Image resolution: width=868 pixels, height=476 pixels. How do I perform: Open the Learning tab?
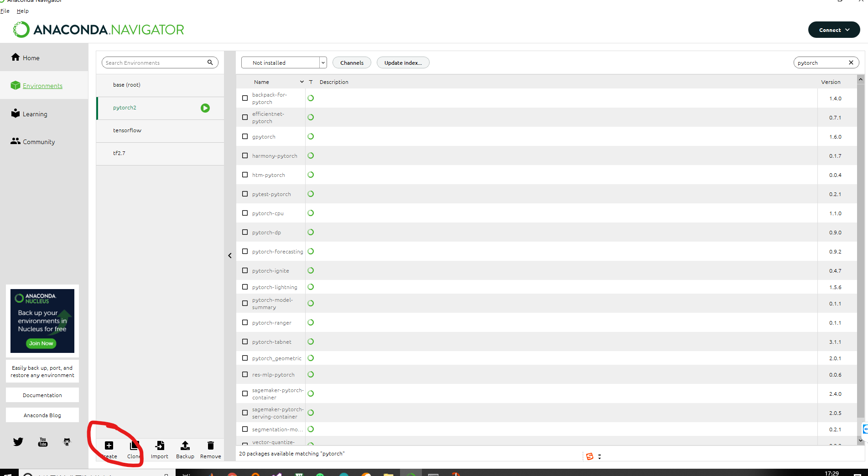click(44, 114)
